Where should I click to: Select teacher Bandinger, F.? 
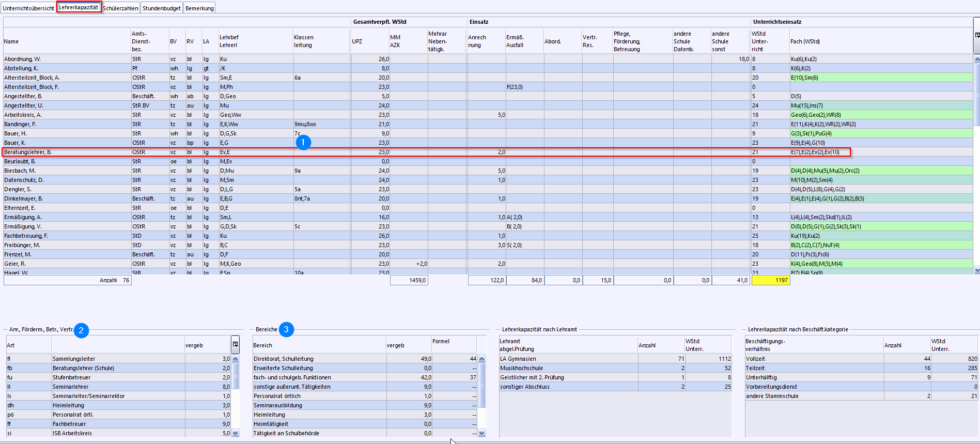(488, 124)
